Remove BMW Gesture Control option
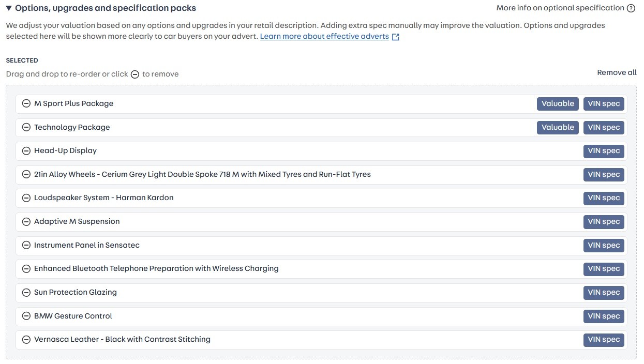Viewport: 644px width, 364px height. (x=26, y=316)
